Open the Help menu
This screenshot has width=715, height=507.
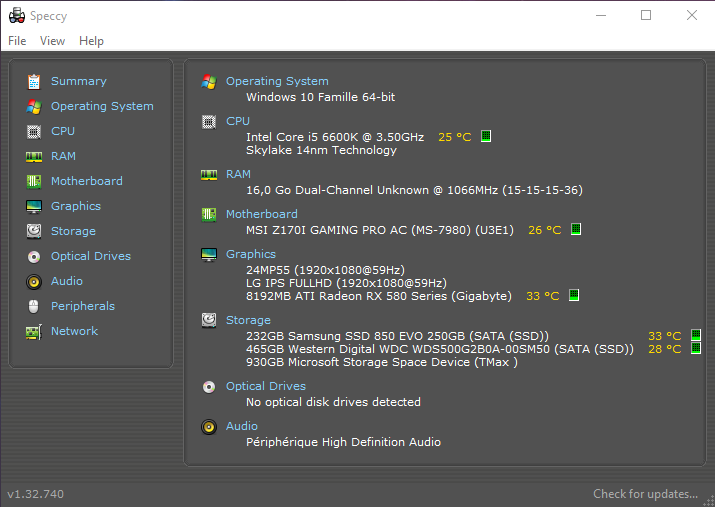91,41
